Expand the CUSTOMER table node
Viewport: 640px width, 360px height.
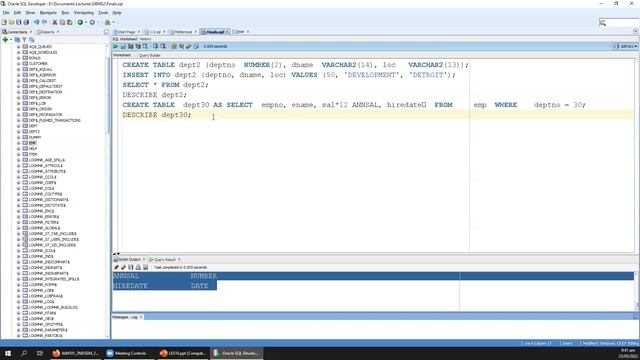coord(18,64)
